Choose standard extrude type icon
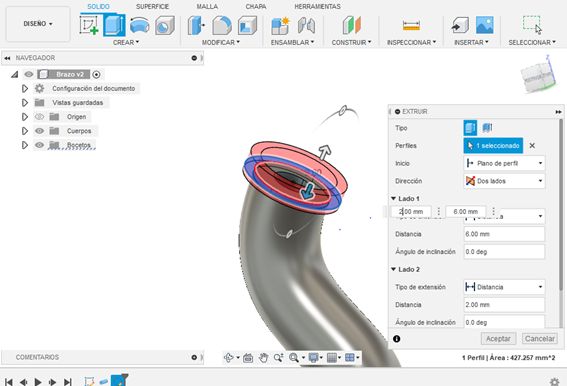Image resolution: width=567 pixels, height=386 pixels. (470, 128)
